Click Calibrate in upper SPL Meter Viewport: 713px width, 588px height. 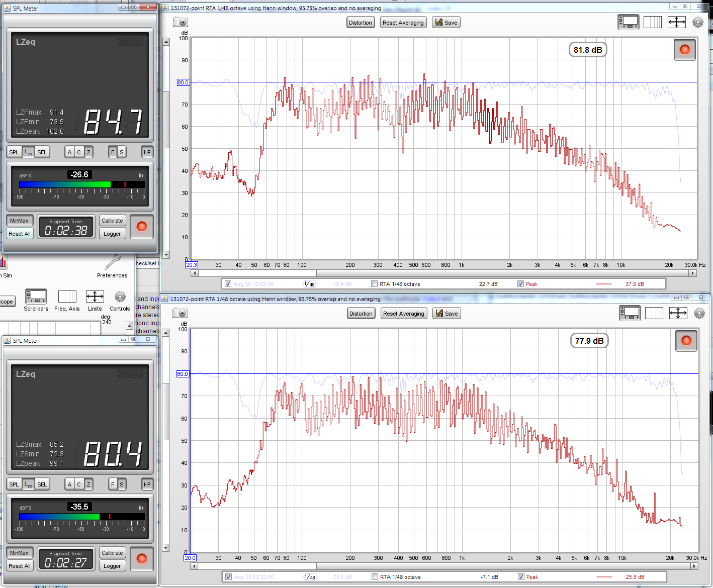(x=112, y=221)
